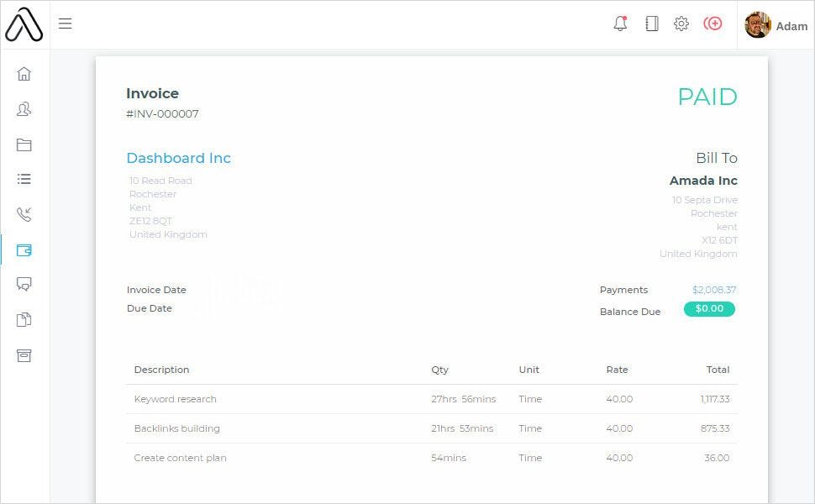This screenshot has height=504, width=815.
Task: Open Settings via the gear icon
Action: point(681,24)
